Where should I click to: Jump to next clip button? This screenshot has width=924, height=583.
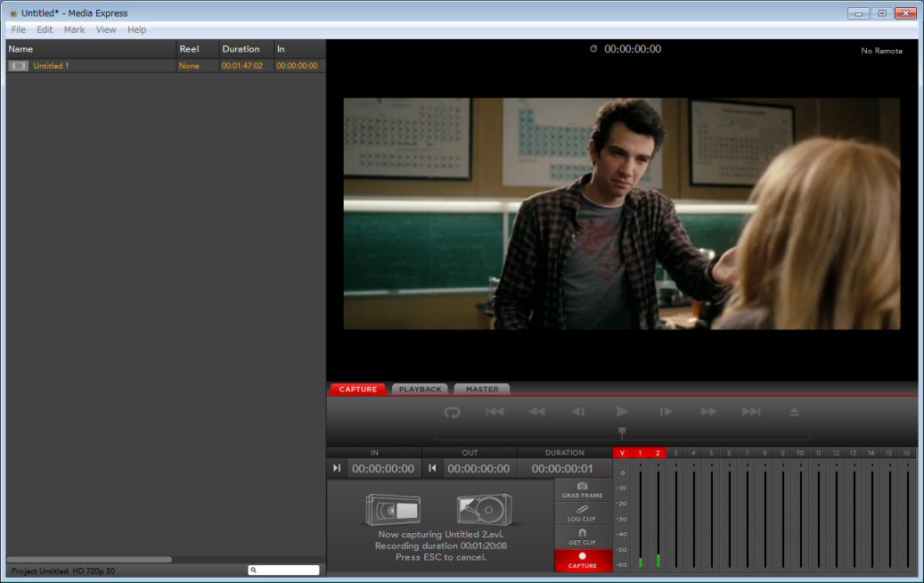click(751, 412)
